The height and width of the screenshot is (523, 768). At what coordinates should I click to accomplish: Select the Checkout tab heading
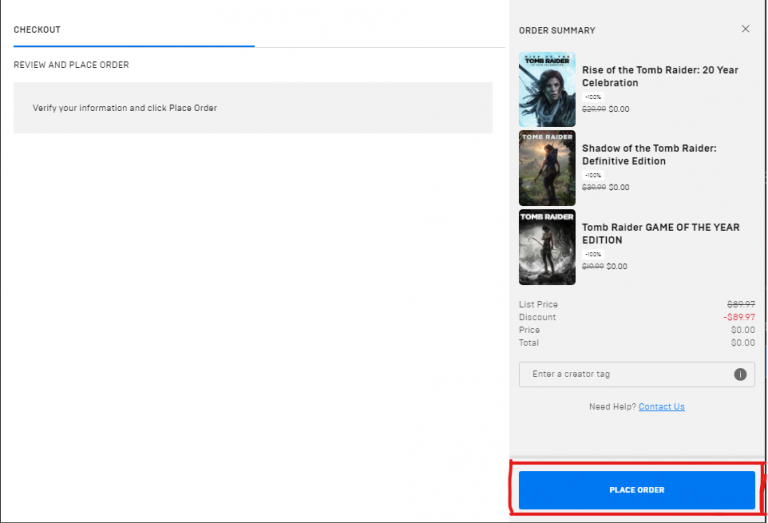click(x=37, y=30)
